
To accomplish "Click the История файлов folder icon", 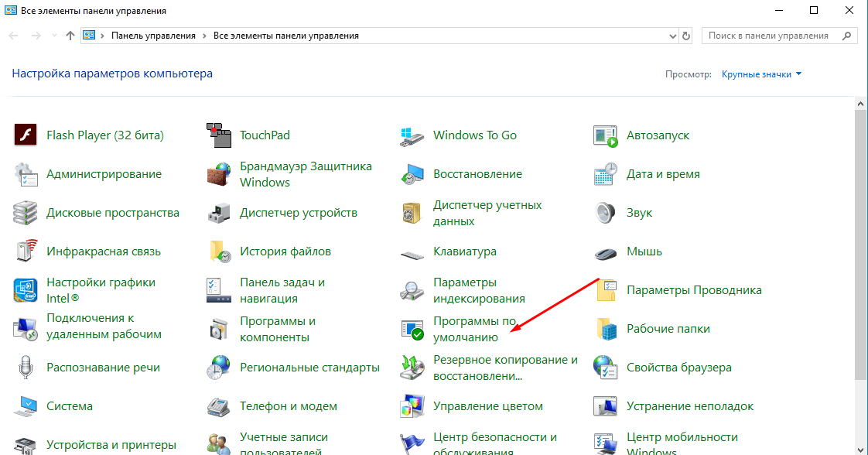I will (220, 251).
